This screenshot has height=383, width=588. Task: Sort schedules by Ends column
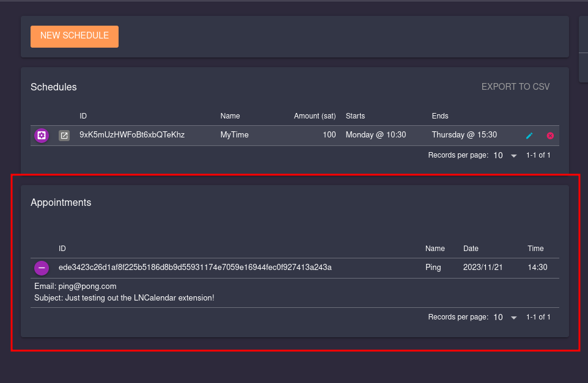click(x=440, y=116)
